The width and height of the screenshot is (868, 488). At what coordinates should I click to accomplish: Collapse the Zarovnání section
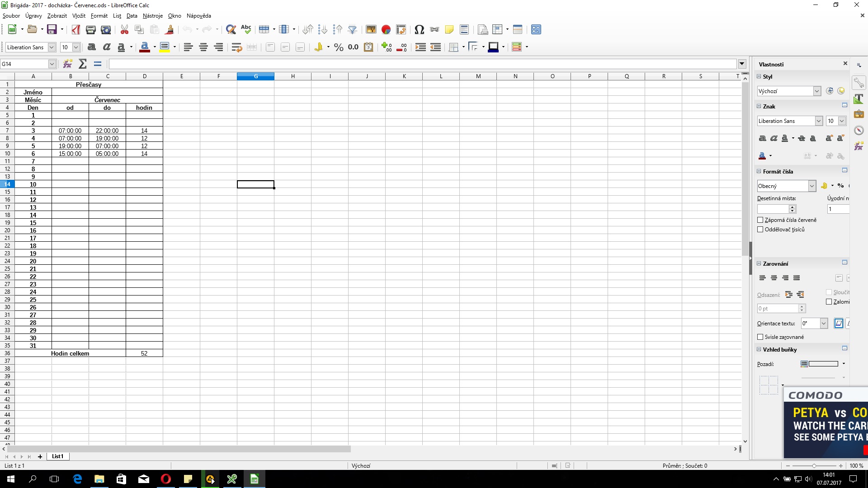tap(759, 263)
